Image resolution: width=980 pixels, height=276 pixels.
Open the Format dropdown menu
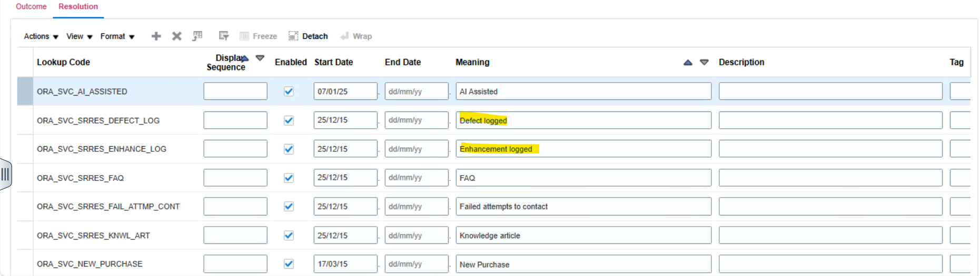coord(117,36)
